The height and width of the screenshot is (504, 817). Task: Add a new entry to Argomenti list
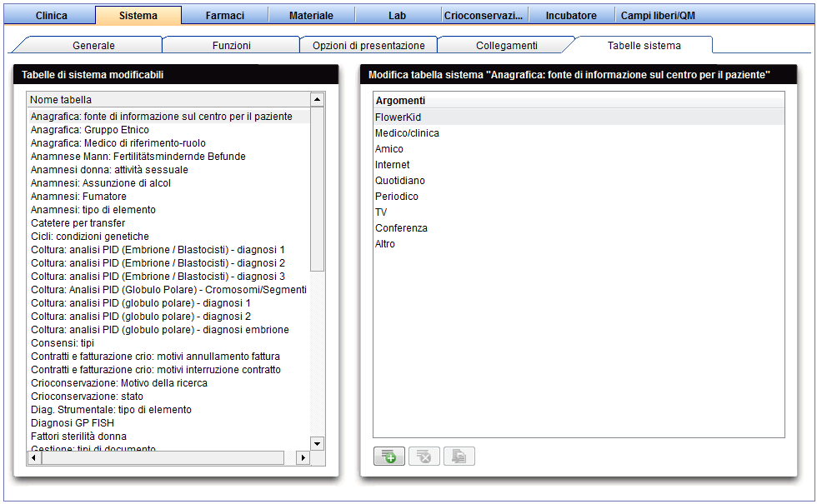point(388,457)
